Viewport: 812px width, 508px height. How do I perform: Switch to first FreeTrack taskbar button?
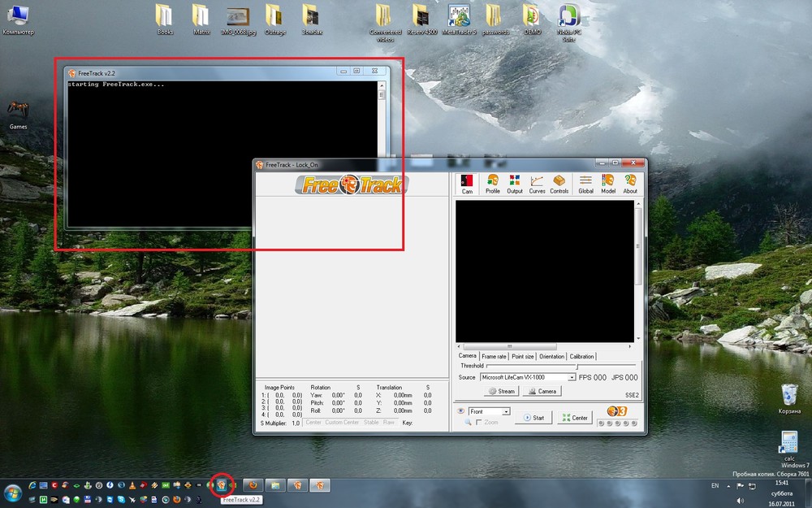pos(298,485)
